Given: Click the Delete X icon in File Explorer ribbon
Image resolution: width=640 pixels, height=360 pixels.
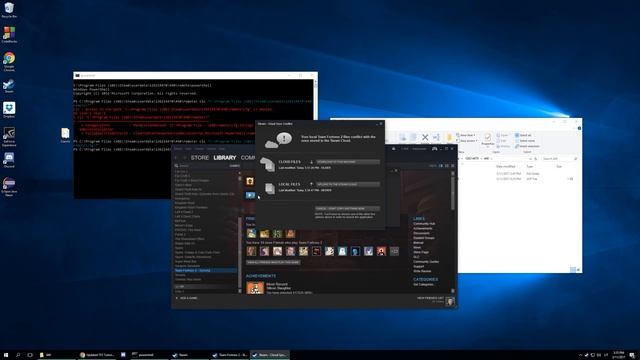Looking at the screenshot, I should 425,137.
